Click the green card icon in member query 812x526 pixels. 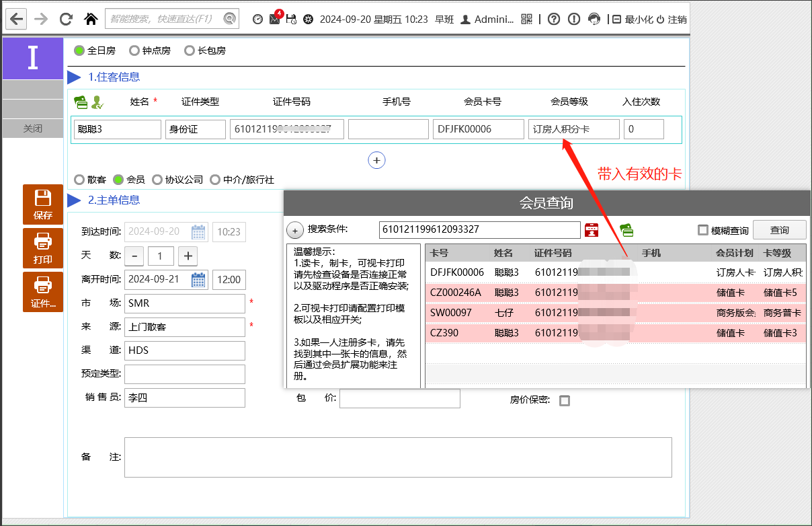click(626, 230)
